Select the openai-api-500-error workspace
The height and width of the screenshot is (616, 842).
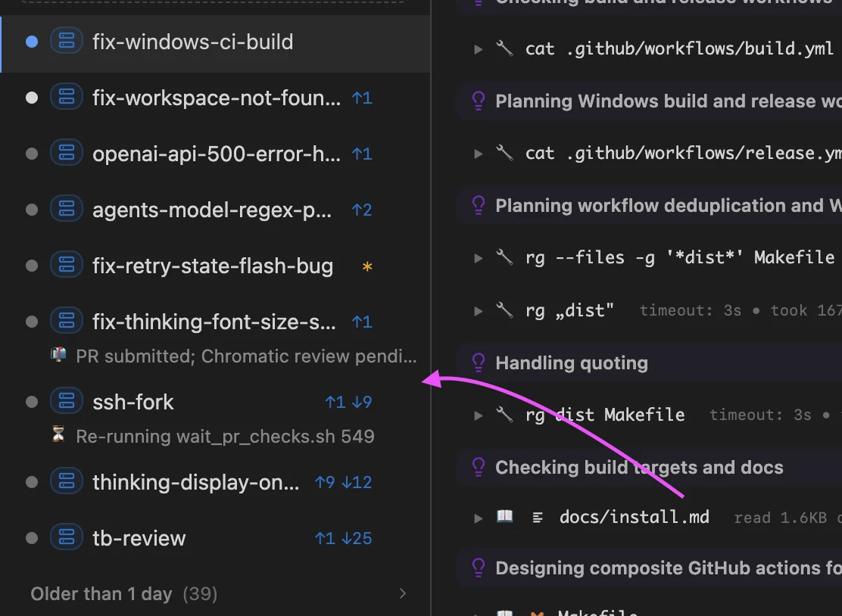coord(216,154)
